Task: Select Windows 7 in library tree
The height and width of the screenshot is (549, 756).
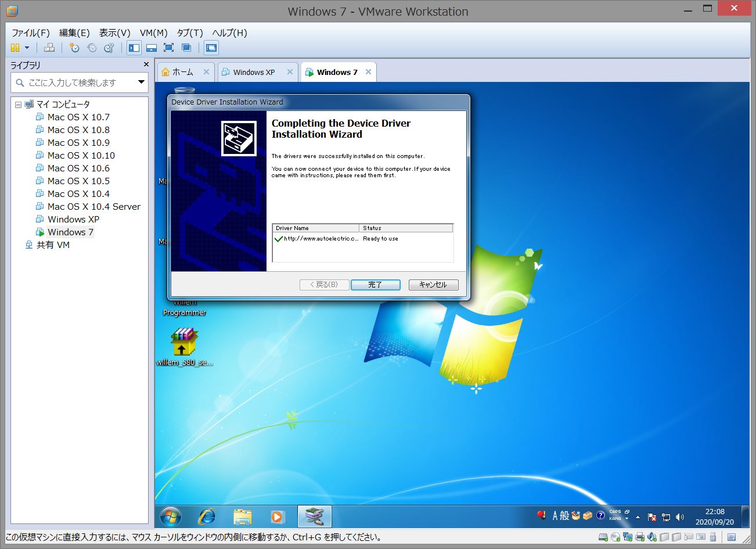Action: pos(70,232)
